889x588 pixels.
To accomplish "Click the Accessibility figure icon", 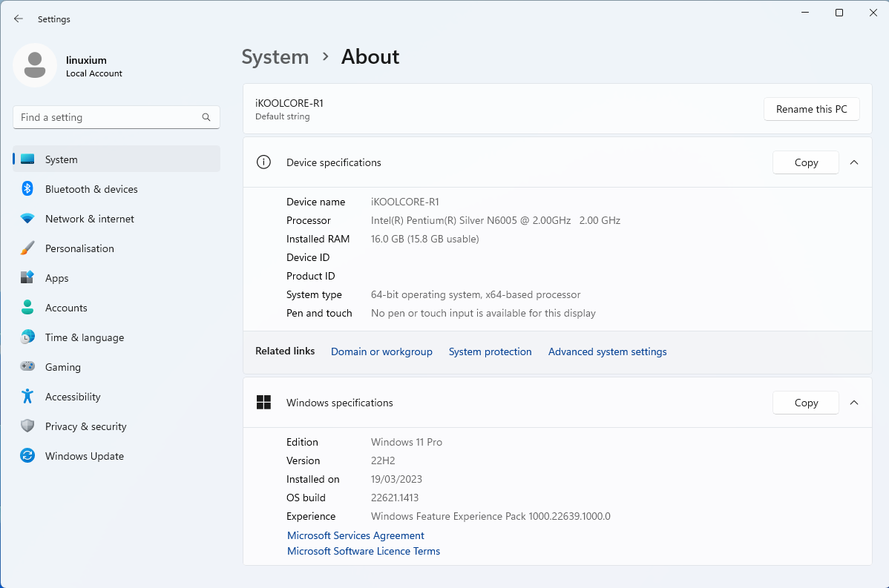I will [x=27, y=396].
